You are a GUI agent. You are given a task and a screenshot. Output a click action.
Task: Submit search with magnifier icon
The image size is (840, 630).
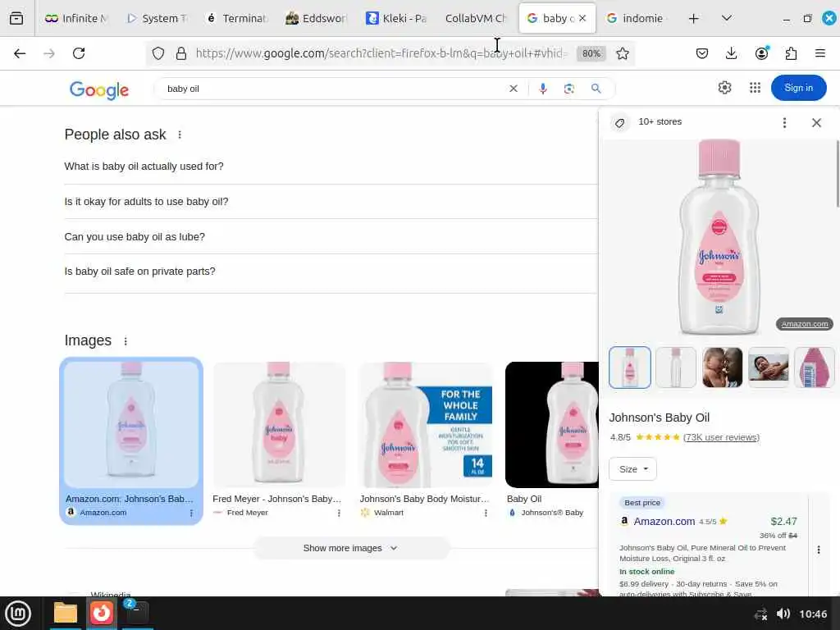point(596,89)
